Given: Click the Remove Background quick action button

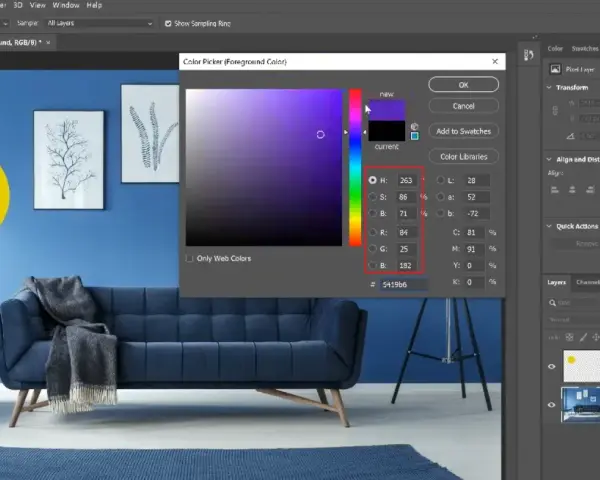Looking at the screenshot, I should click(x=575, y=243).
